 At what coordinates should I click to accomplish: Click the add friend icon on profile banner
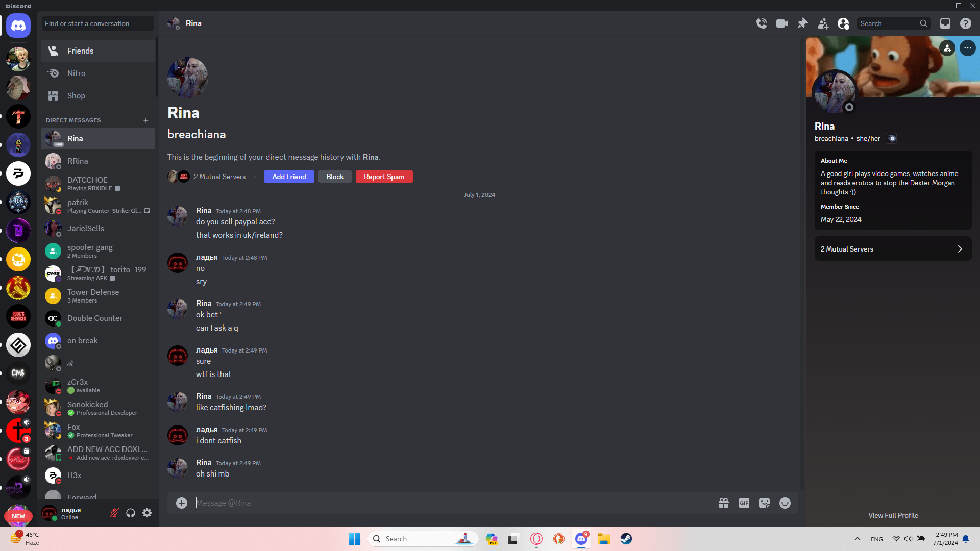click(947, 48)
